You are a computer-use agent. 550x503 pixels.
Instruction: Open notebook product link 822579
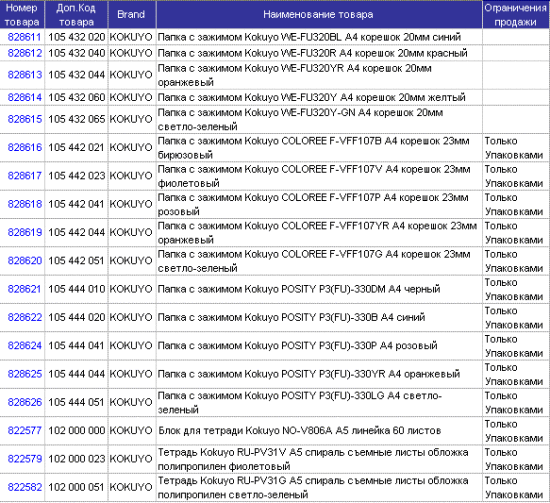point(25,458)
